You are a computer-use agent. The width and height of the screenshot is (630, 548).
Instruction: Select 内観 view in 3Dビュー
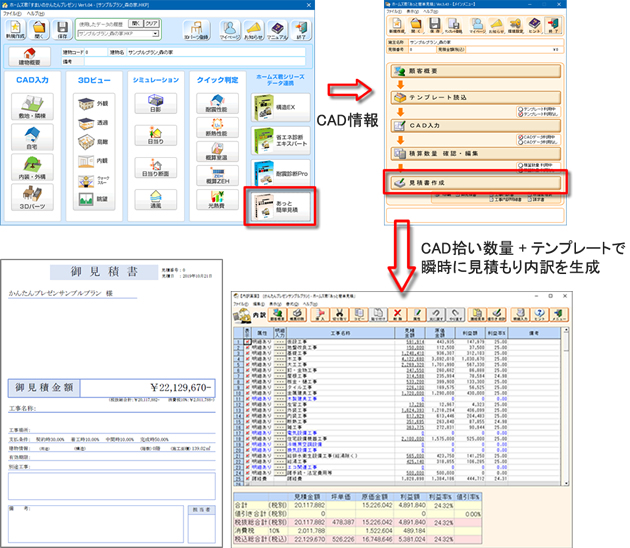(94, 161)
